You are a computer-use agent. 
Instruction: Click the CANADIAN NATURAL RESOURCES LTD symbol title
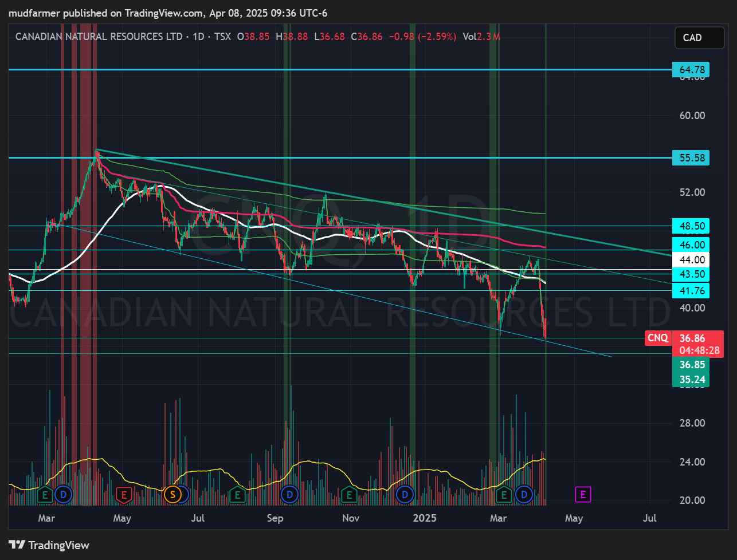[x=99, y=37]
